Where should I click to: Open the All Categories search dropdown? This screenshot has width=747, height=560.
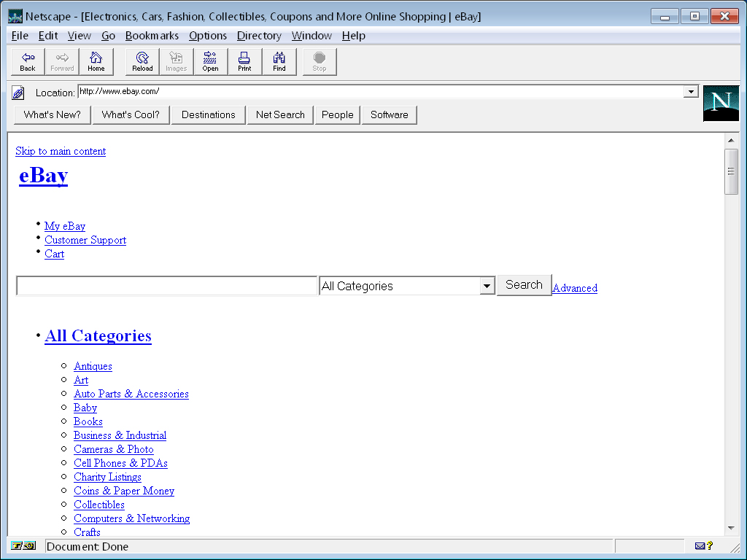click(487, 287)
